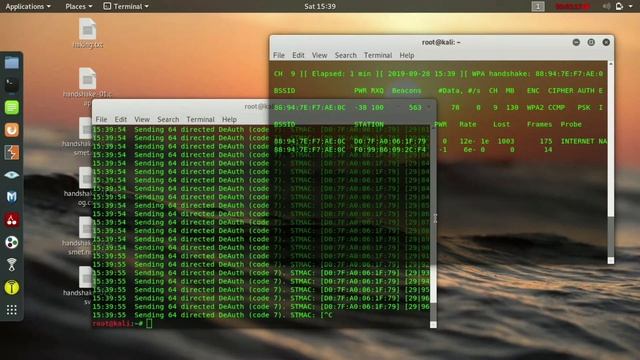Open the eye icon app in dock
The width and height of the screenshot is (640, 360).
click(11, 175)
